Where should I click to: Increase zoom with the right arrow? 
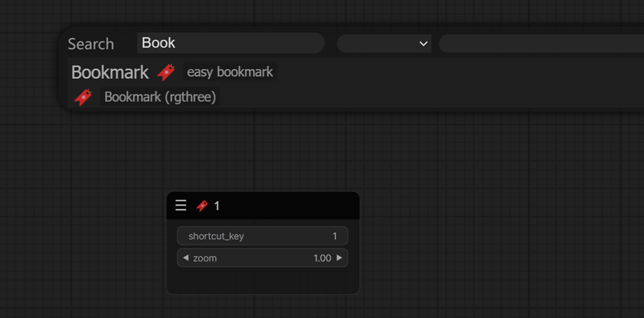pos(339,258)
